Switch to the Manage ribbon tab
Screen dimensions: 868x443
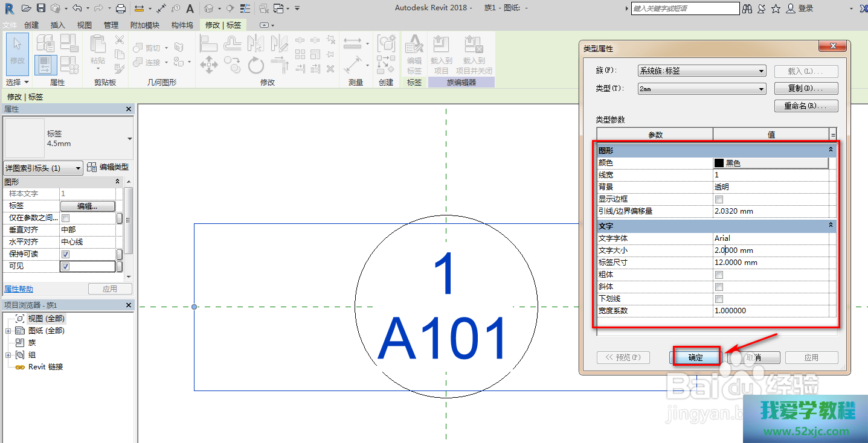(111, 25)
